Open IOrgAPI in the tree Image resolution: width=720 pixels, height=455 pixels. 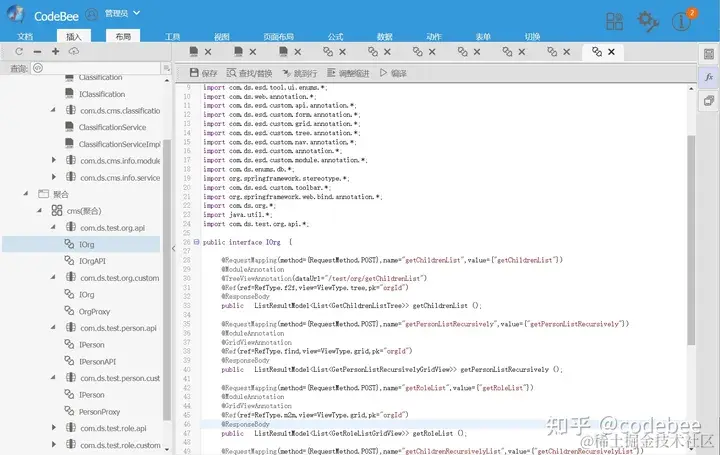click(92, 261)
